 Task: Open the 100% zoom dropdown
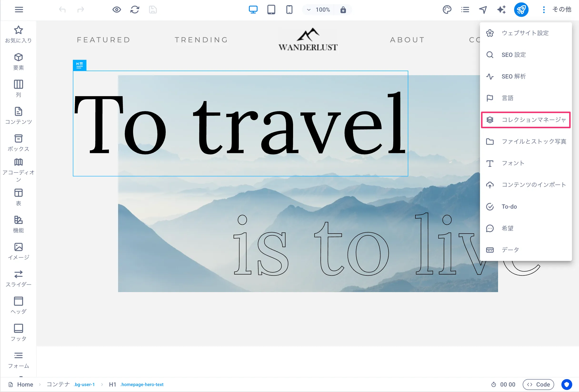[x=319, y=10]
